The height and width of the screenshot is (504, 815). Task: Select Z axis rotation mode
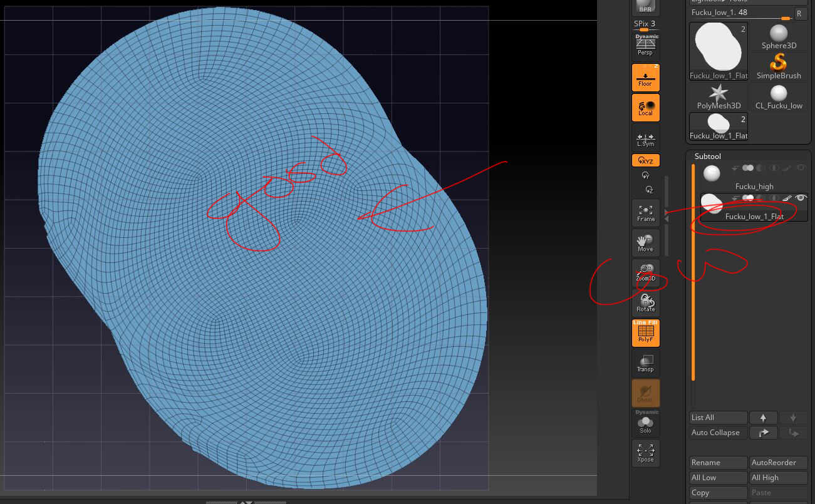pyautogui.click(x=649, y=189)
